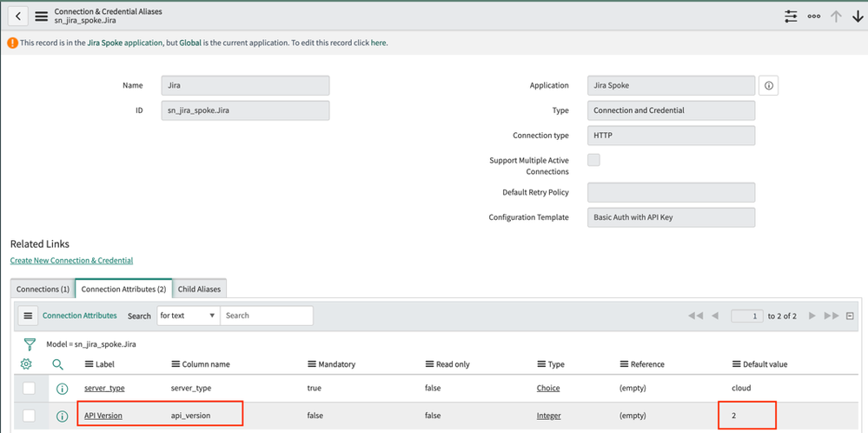Click the Configuration Template field
868x433 pixels.
point(672,217)
